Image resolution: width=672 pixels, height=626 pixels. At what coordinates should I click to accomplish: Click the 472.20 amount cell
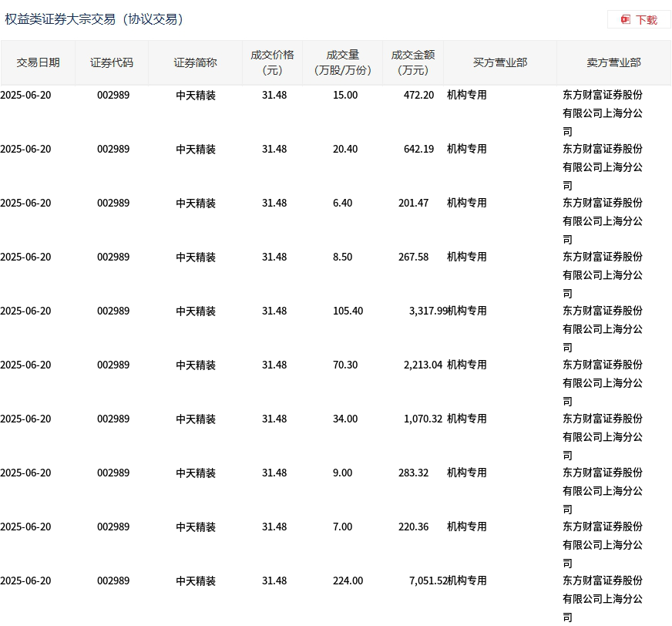tap(418, 95)
